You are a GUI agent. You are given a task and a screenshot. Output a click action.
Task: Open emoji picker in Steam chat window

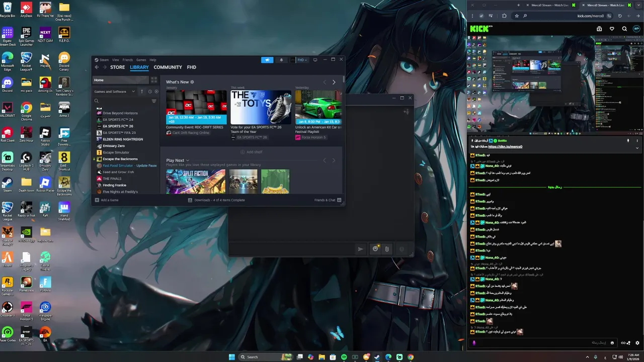coord(375,249)
